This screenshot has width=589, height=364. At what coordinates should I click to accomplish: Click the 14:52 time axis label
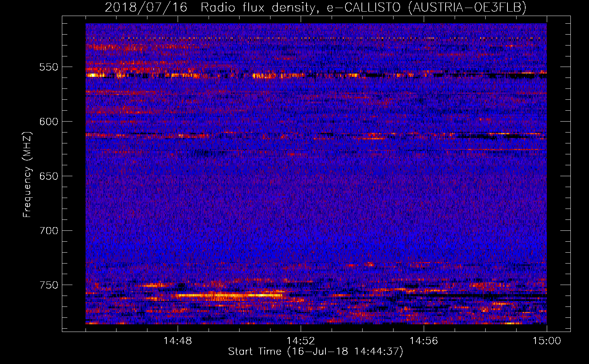(x=301, y=341)
